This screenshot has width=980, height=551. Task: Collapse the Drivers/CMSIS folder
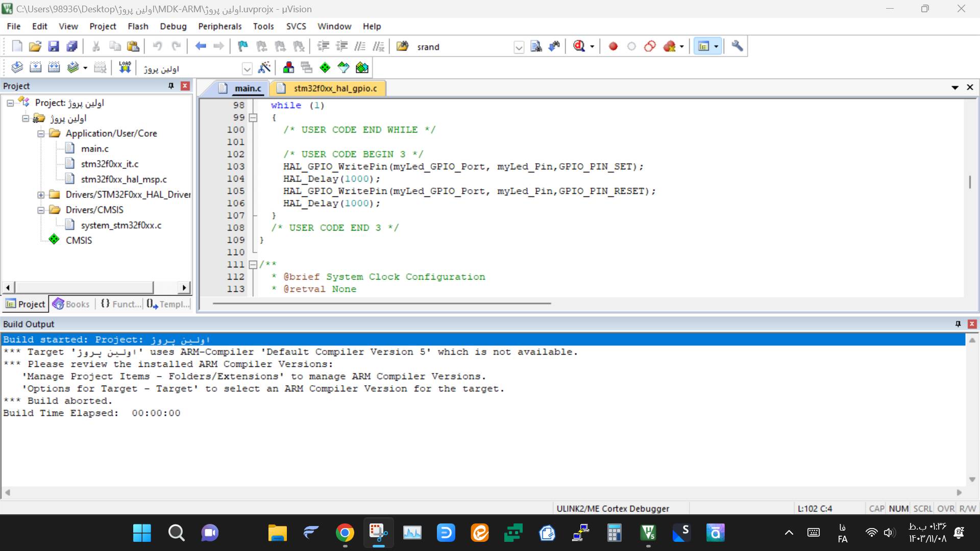[40, 210]
